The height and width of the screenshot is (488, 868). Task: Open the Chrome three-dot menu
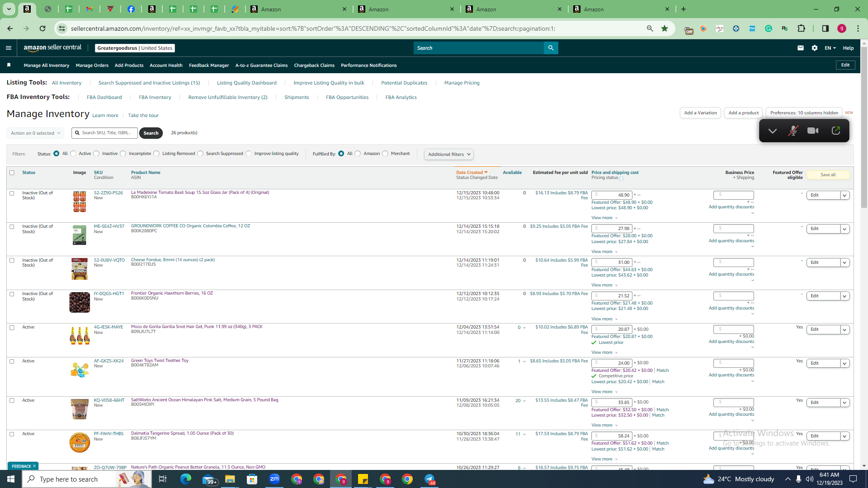858,28
